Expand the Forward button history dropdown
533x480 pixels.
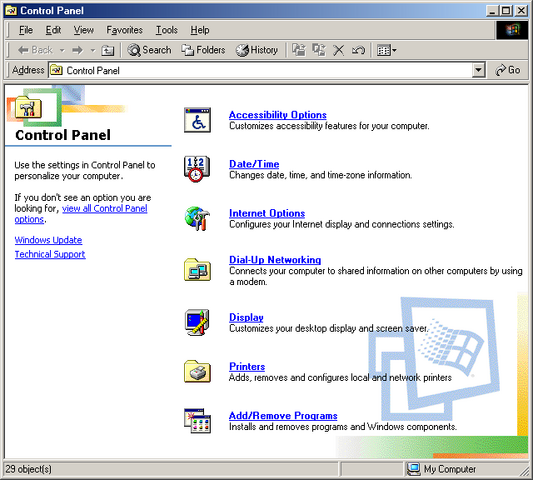coord(93,50)
